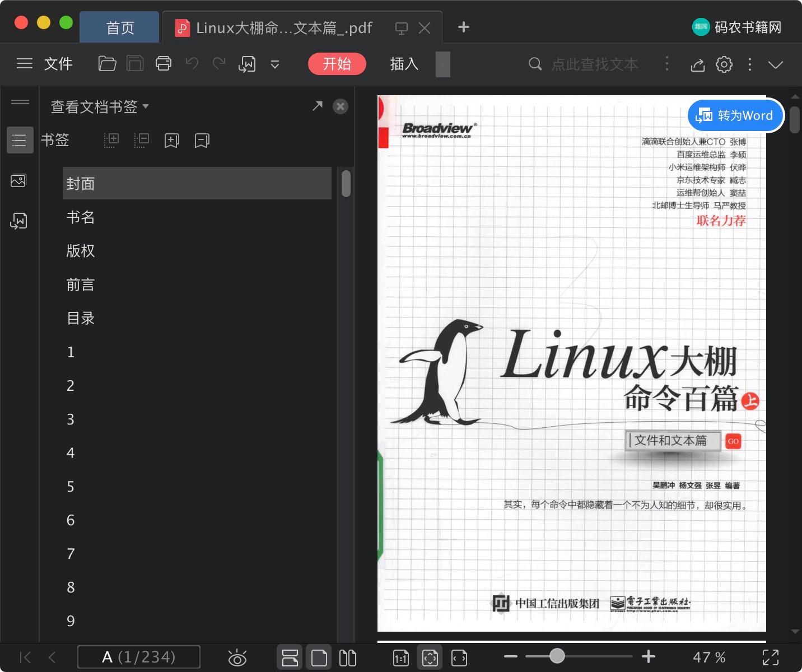Toggle continuous scrolling view
Image resolution: width=802 pixels, height=672 pixels.
(290, 657)
